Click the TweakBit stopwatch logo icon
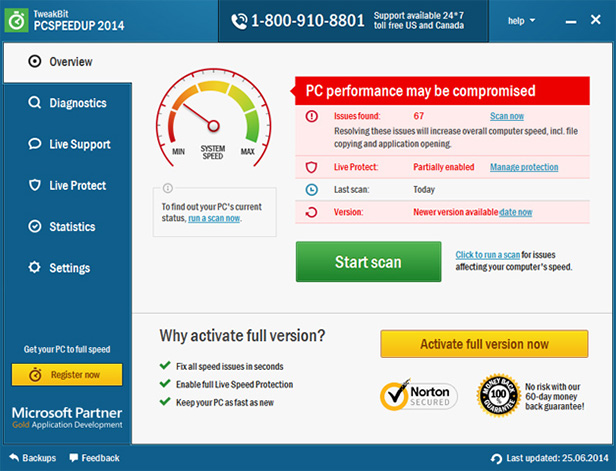Image resolution: width=616 pixels, height=471 pixels. [16, 20]
